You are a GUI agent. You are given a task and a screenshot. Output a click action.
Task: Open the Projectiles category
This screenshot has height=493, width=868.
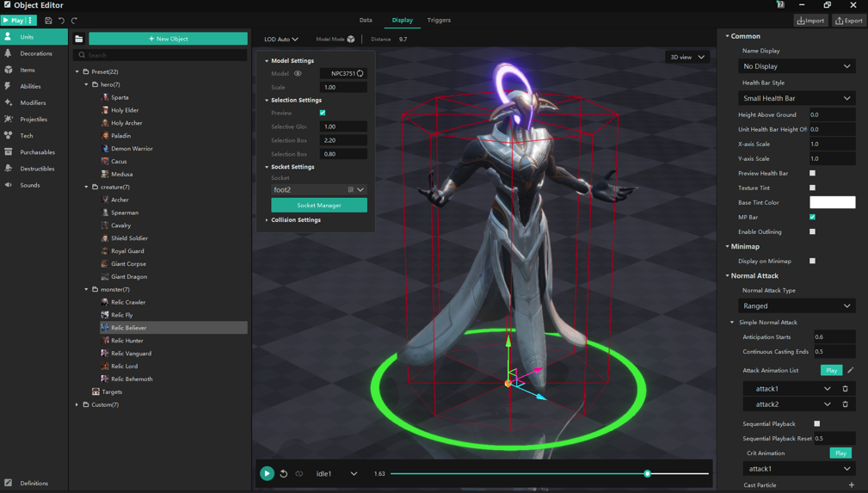[x=34, y=119]
